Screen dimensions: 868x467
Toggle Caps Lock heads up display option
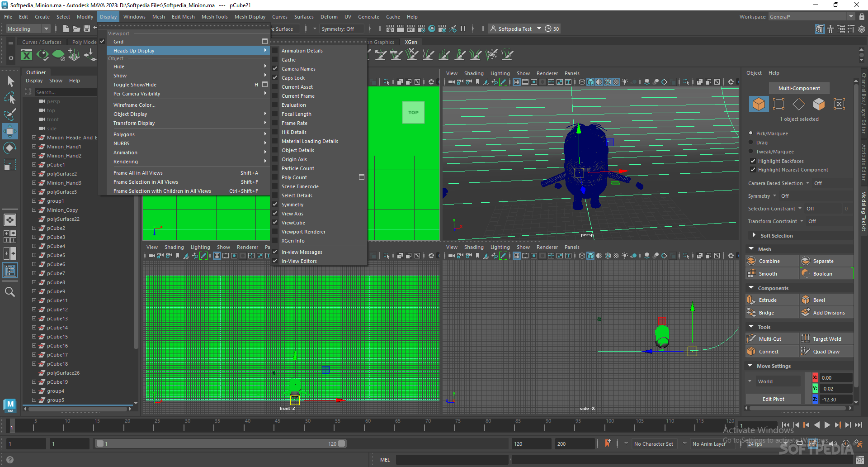pos(293,78)
